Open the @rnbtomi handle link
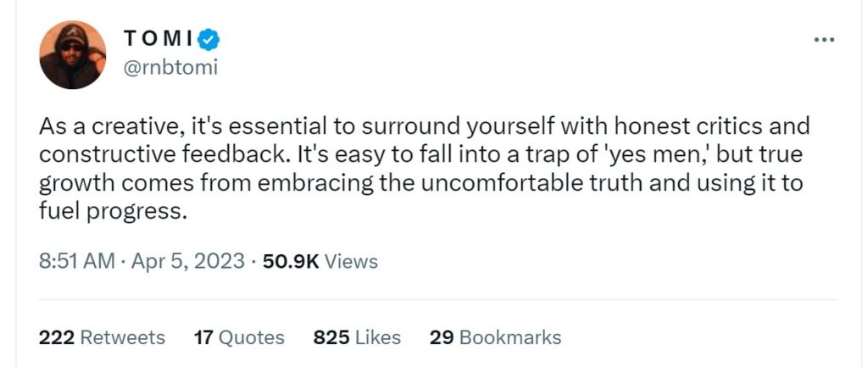The width and height of the screenshot is (868, 367). (x=170, y=68)
